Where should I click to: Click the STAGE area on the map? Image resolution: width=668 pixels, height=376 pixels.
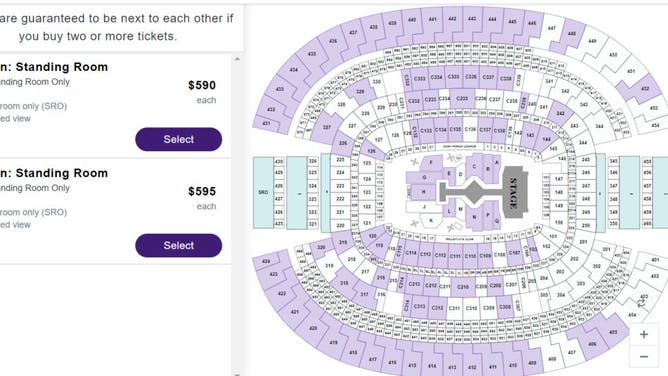click(x=514, y=192)
